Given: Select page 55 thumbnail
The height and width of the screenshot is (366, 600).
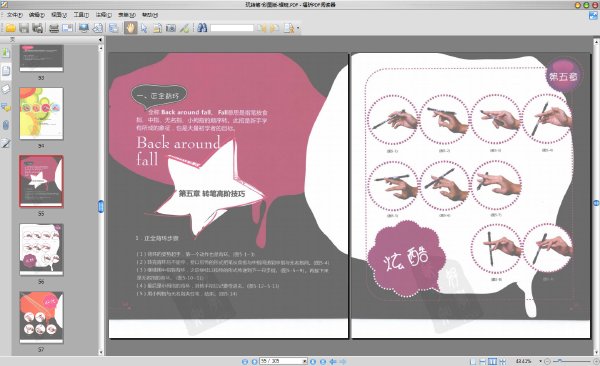Looking at the screenshot, I should pyautogui.click(x=41, y=181).
